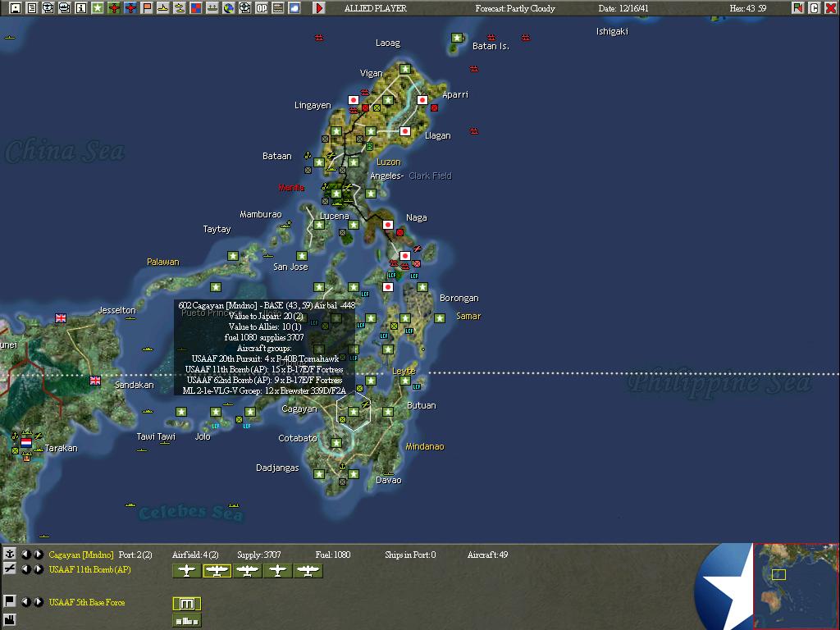Screen dimensions: 840x630
Task: Click the OP toolbar icon
Action: tap(262, 8)
